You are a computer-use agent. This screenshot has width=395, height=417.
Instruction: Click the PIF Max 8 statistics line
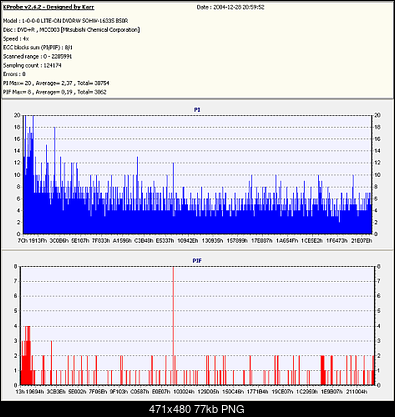point(55,92)
